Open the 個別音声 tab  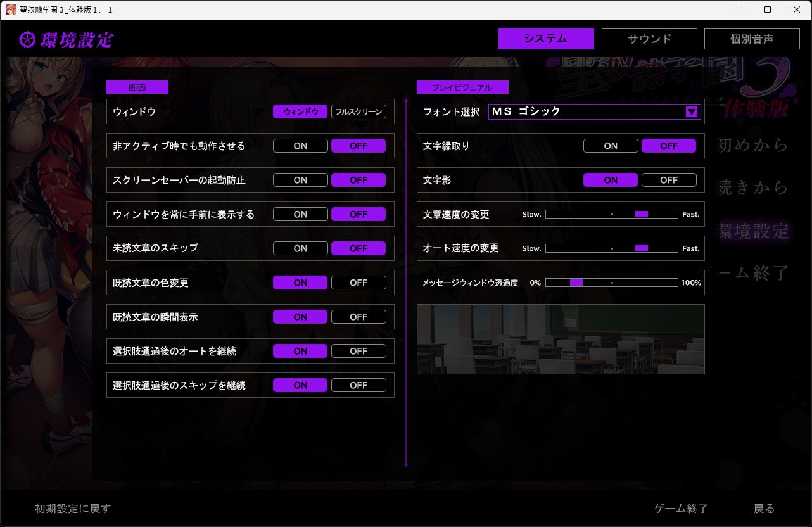tap(752, 39)
